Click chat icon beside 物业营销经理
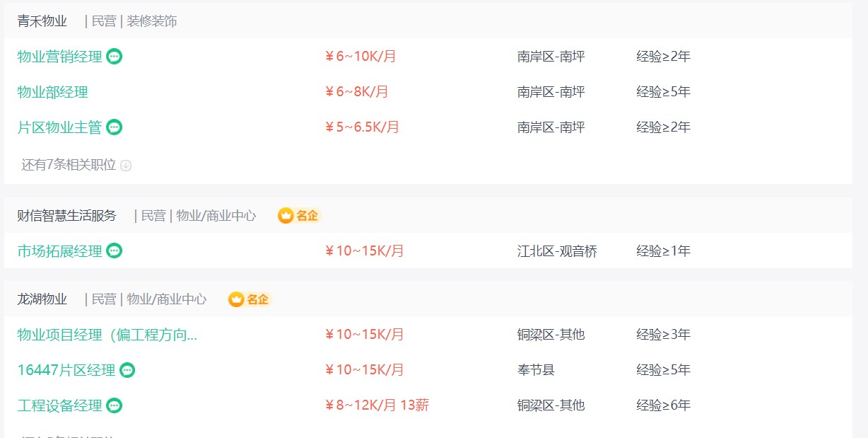 [114, 57]
